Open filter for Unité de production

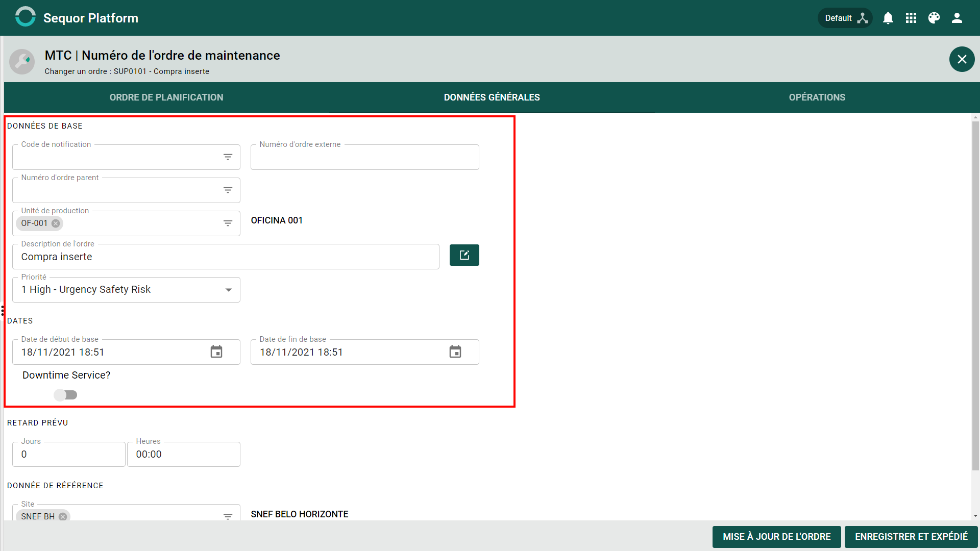tap(228, 223)
